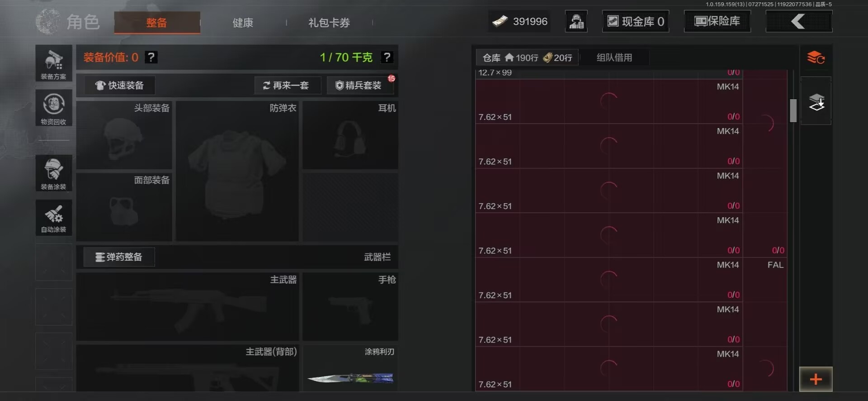
Task: Click the white stack-download organize icon
Action: point(816,101)
